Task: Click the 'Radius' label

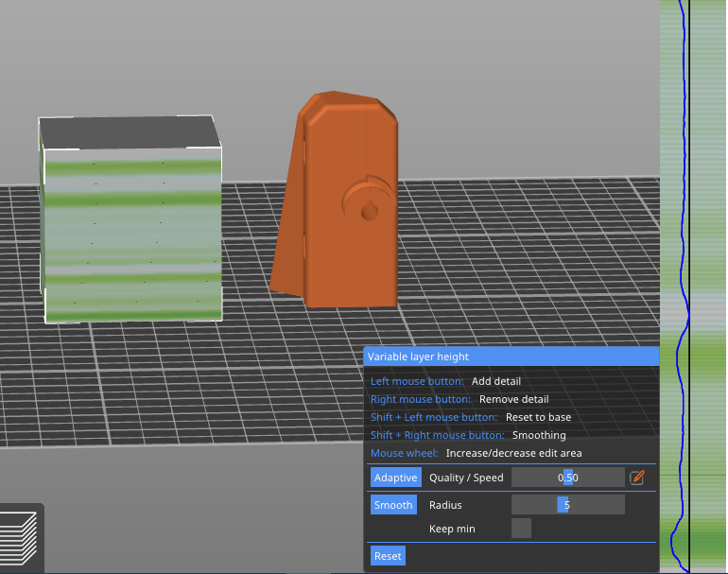Action: click(x=445, y=505)
